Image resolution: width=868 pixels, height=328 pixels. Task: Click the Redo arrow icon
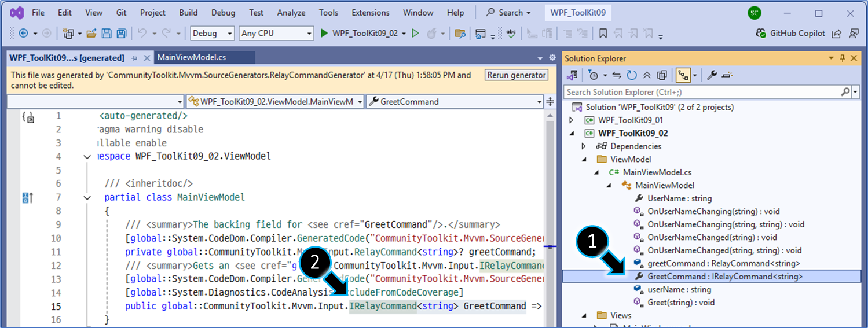click(x=166, y=34)
